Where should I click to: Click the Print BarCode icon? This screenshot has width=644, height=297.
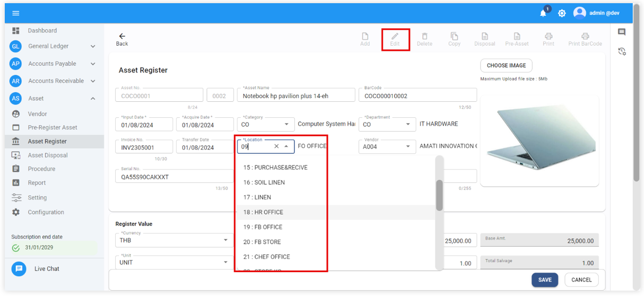[585, 37]
